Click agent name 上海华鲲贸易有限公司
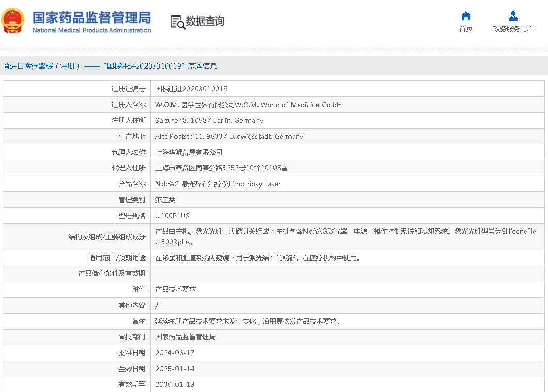The image size is (548, 392). 189,152
